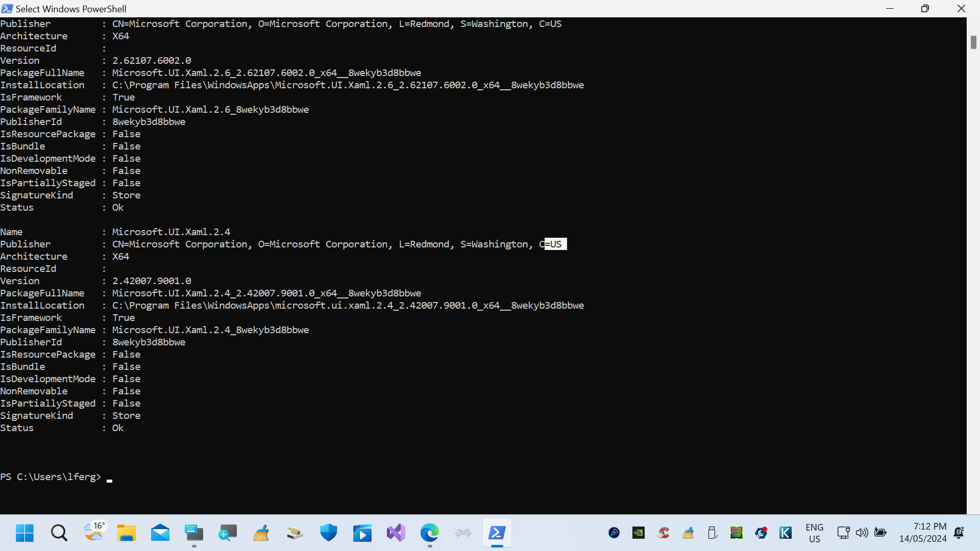Open the battery status tray icon
The width and height of the screenshot is (980, 551).
[x=880, y=533]
